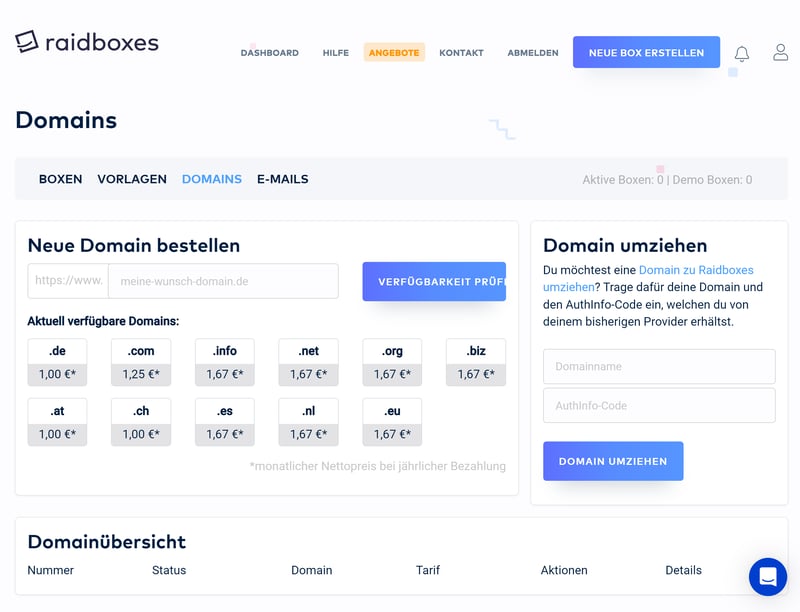Select the .eu domain price tile
Image resolution: width=800 pixels, height=612 pixels.
(392, 422)
